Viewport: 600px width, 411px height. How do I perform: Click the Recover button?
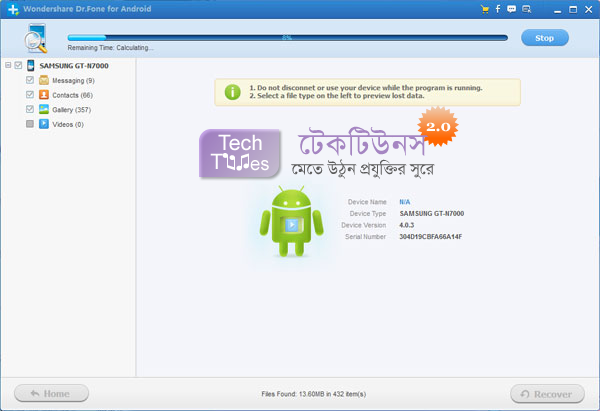(x=547, y=394)
